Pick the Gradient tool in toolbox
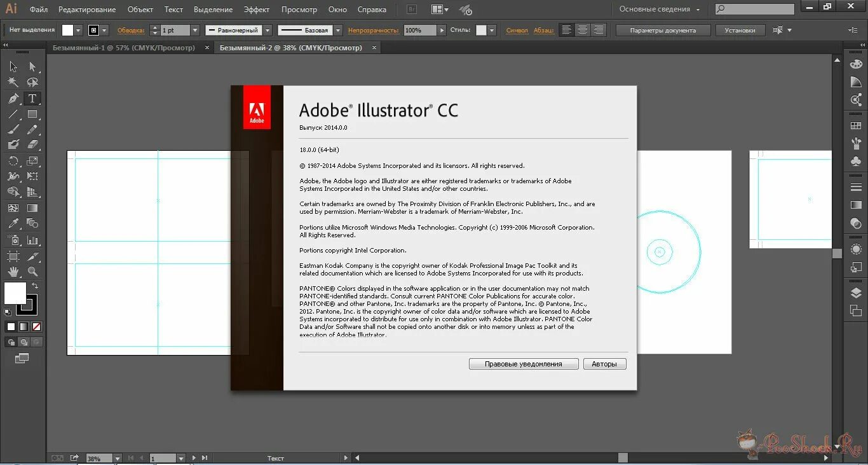 [x=32, y=208]
